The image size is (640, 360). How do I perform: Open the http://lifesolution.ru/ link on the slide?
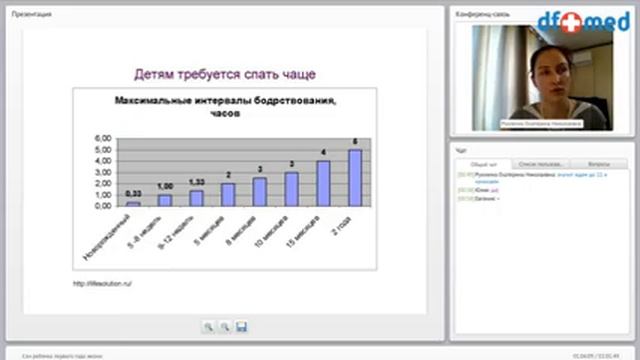tap(102, 284)
